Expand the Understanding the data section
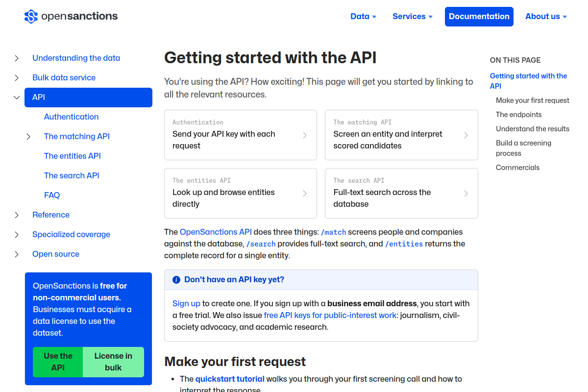 pyautogui.click(x=17, y=58)
